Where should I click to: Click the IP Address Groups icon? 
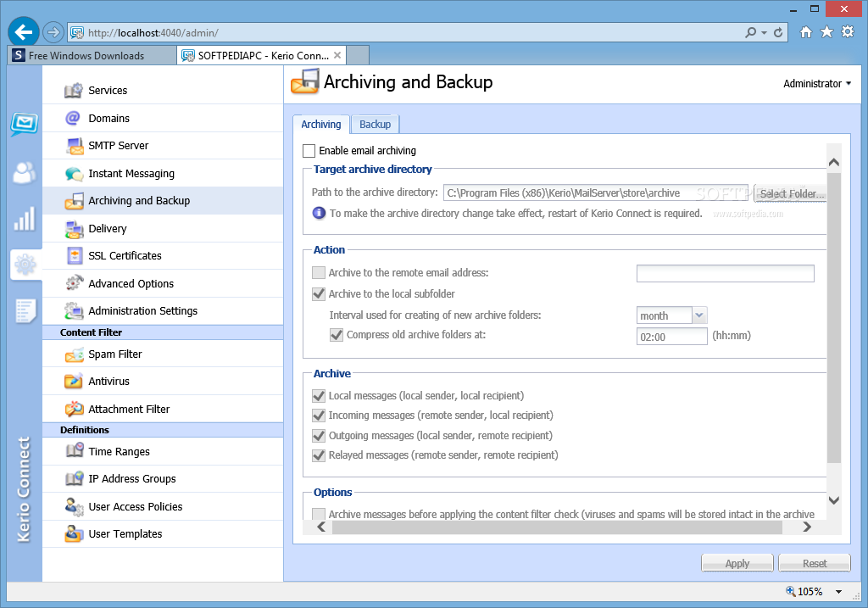click(75, 478)
